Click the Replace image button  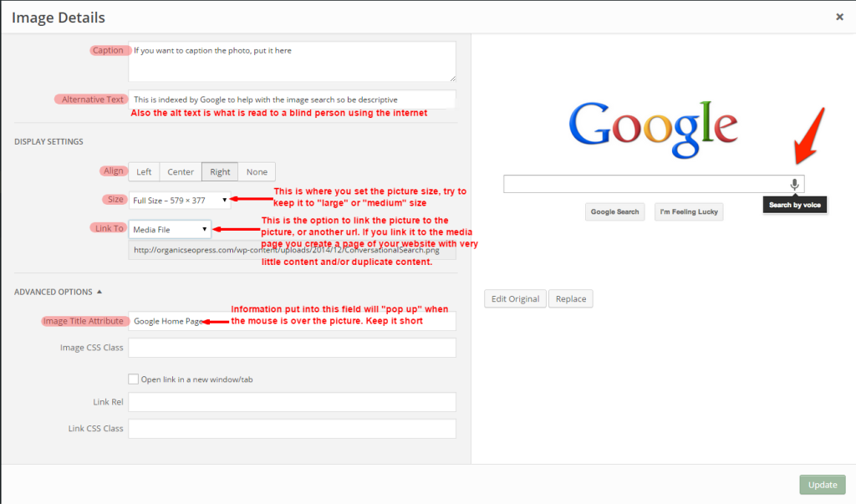click(x=571, y=298)
